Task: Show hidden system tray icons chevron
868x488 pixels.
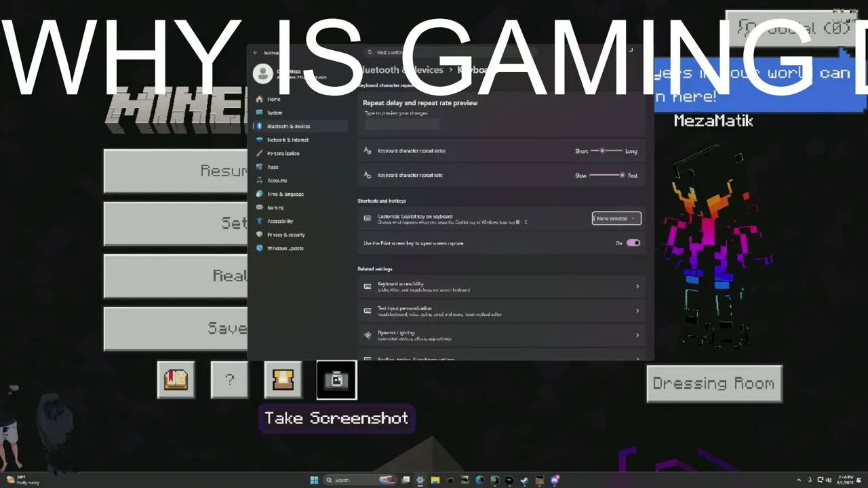Action: (x=798, y=480)
